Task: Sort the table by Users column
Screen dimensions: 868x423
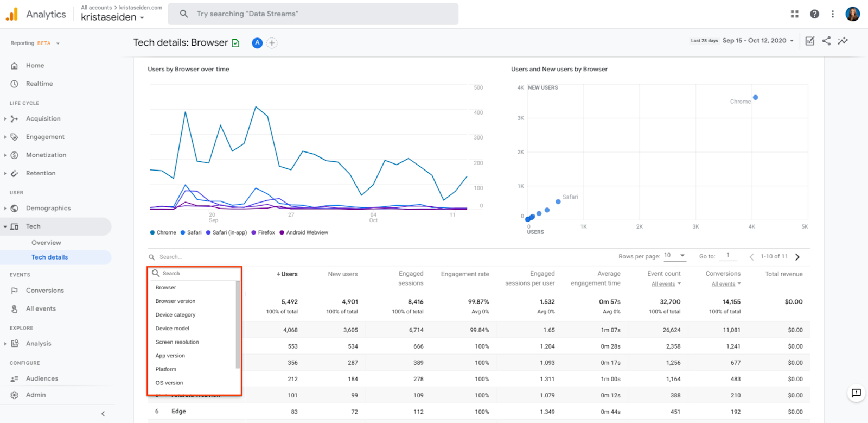Action: pos(287,274)
